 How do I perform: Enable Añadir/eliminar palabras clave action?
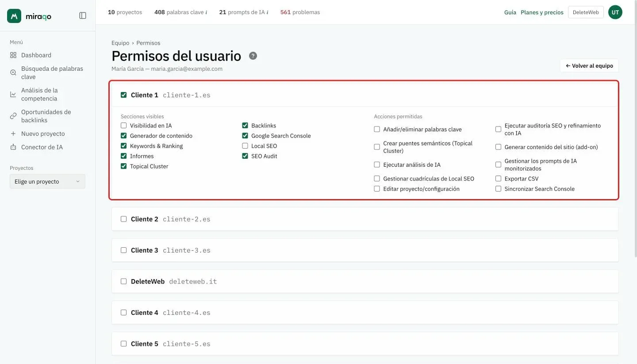point(377,129)
